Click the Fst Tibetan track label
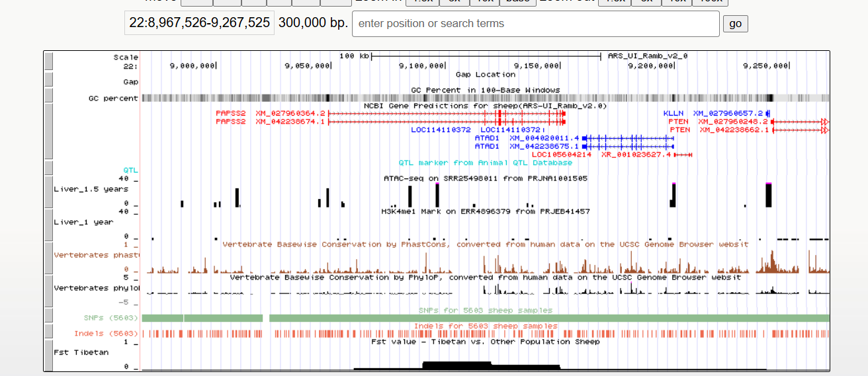Viewport: 868px width, 376px height. click(x=81, y=352)
